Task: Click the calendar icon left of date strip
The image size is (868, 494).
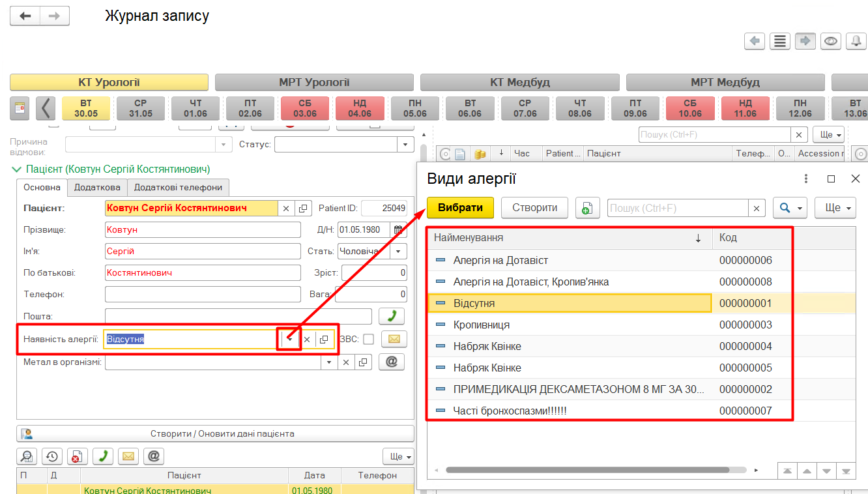Action: (x=20, y=108)
